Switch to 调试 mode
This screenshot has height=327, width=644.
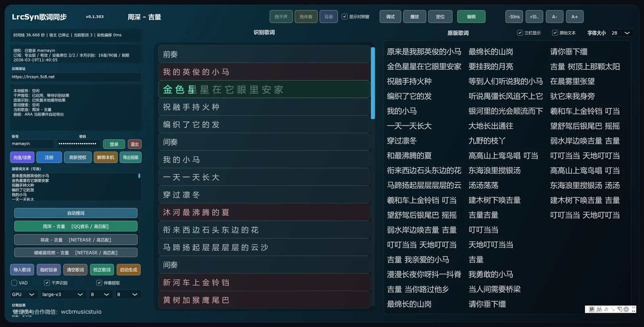tap(390, 17)
